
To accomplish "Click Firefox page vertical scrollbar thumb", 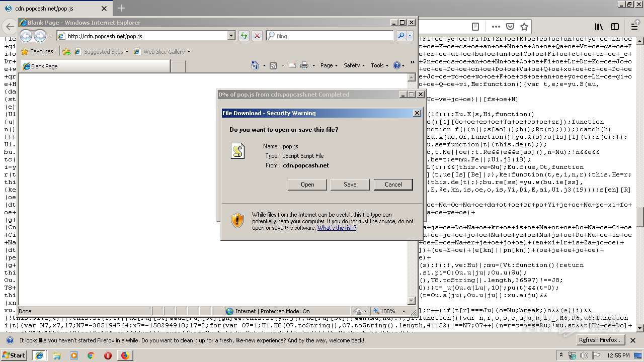I will (640, 217).
